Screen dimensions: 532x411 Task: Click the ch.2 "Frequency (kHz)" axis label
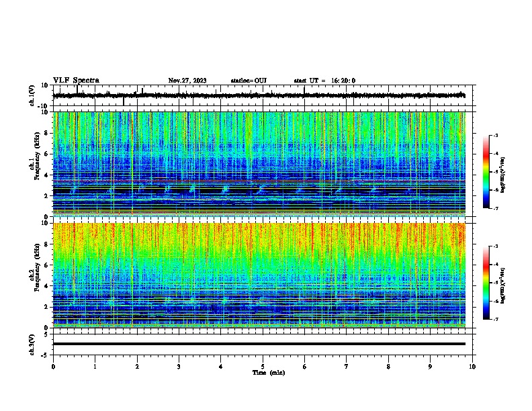37,267
